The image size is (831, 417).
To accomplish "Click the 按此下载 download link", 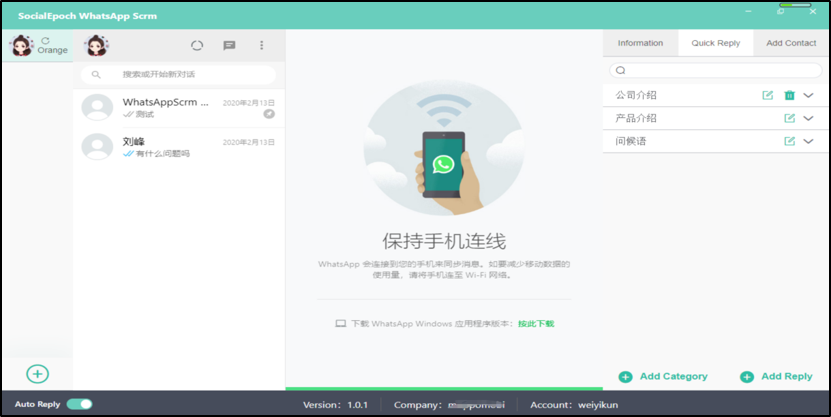I will [536, 324].
